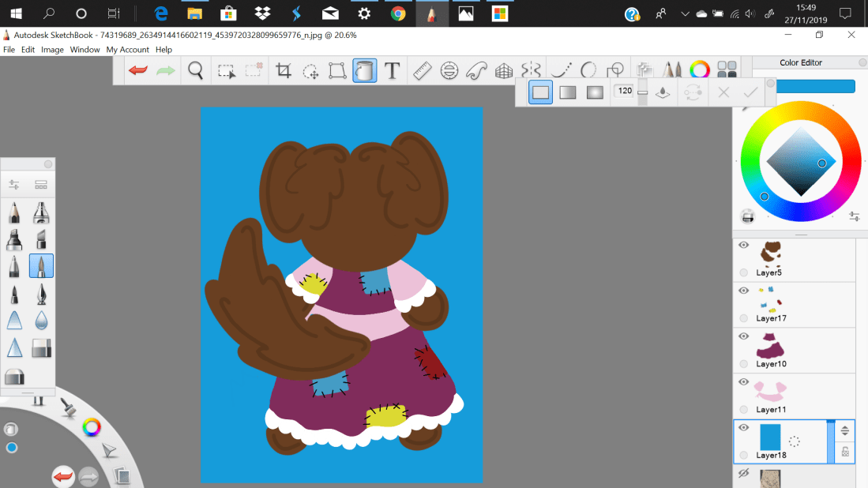The image size is (868, 488).
Task: Hide Layer5 using its eye icon
Action: point(743,246)
